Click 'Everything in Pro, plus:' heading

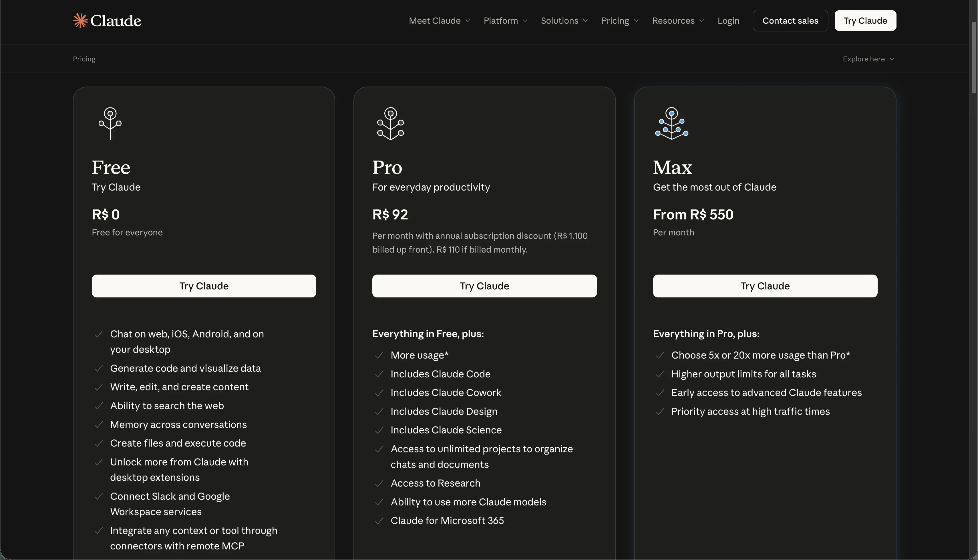[706, 334]
